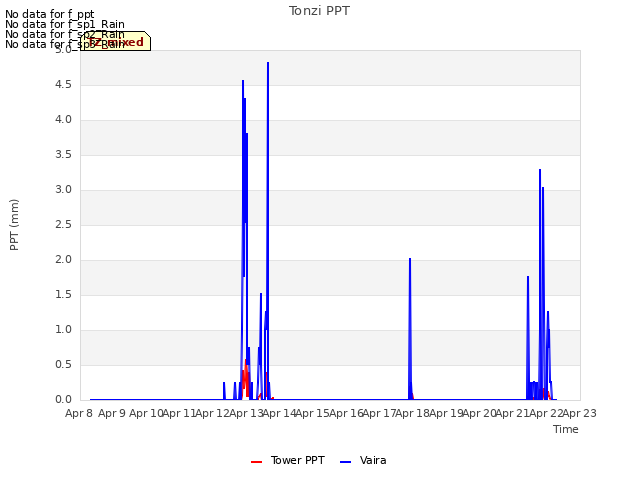
Task: Click the 'PPT (mm)' y-axis label
Action: point(14,224)
